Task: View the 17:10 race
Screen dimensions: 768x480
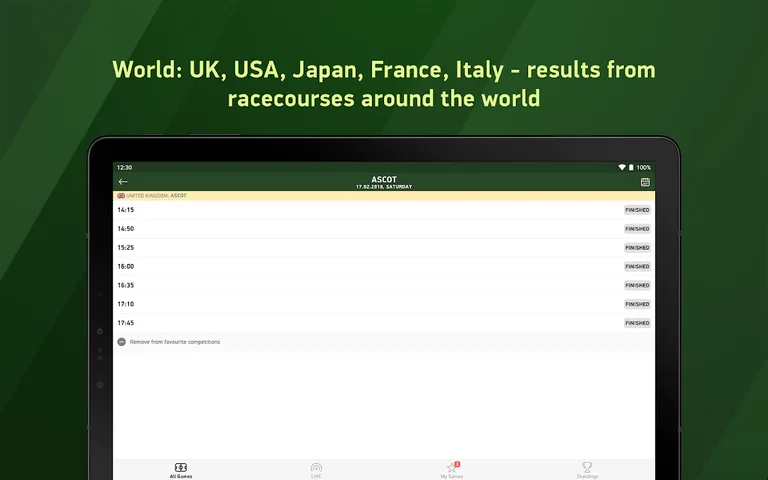Action: pos(384,304)
